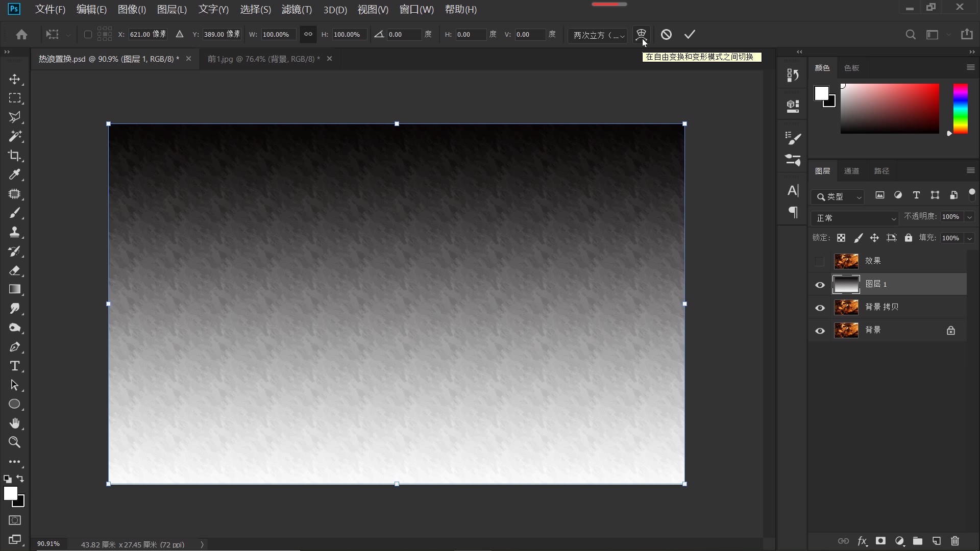This screenshot has height=551, width=980.
Task: Switch to the 前1.jpg document tab
Action: [263, 59]
